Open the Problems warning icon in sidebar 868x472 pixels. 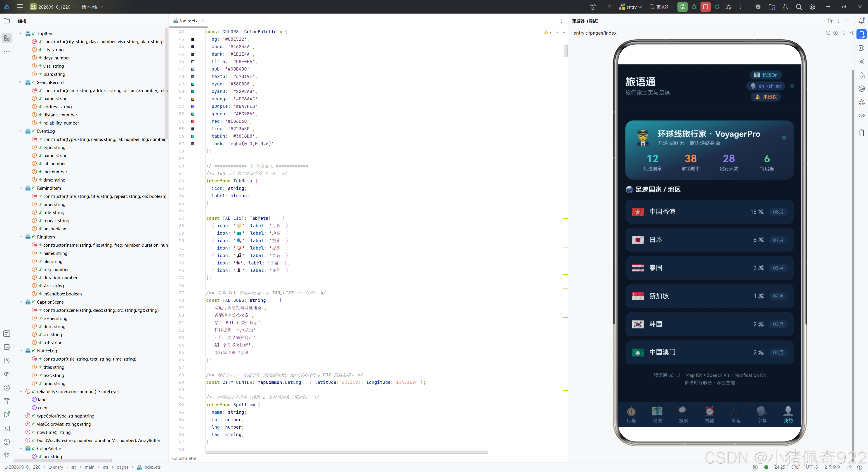pyautogui.click(x=7, y=442)
